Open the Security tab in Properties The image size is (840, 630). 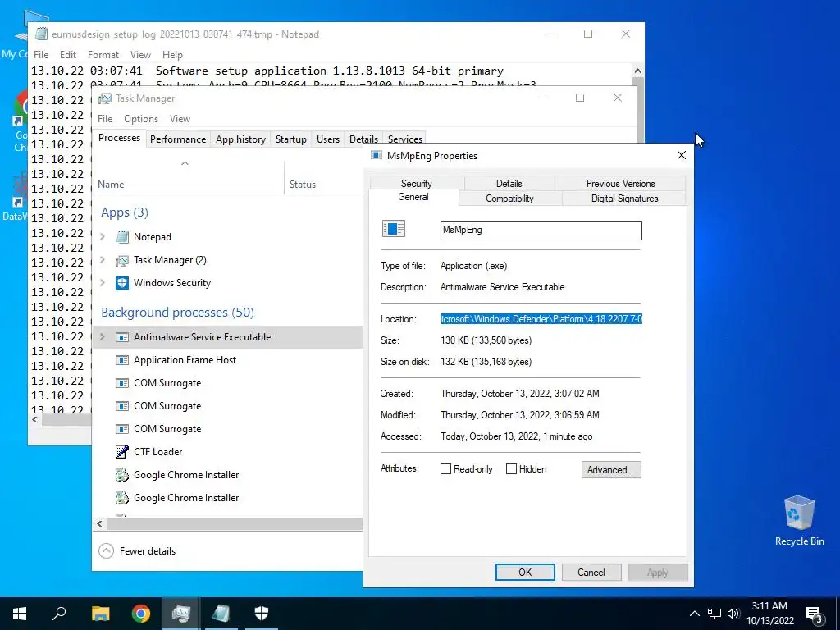click(x=416, y=183)
